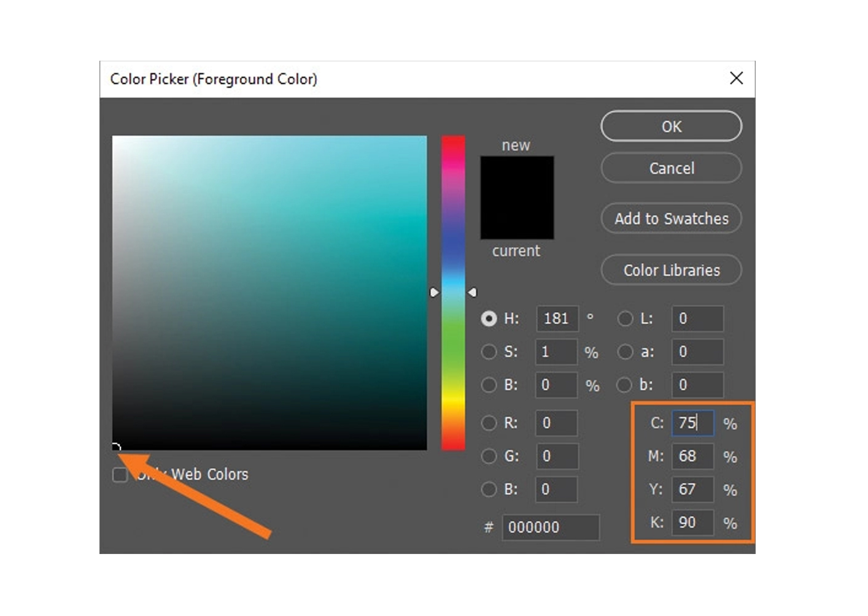Enable the Only Web Colors checkbox
The height and width of the screenshot is (616, 868).
120,474
